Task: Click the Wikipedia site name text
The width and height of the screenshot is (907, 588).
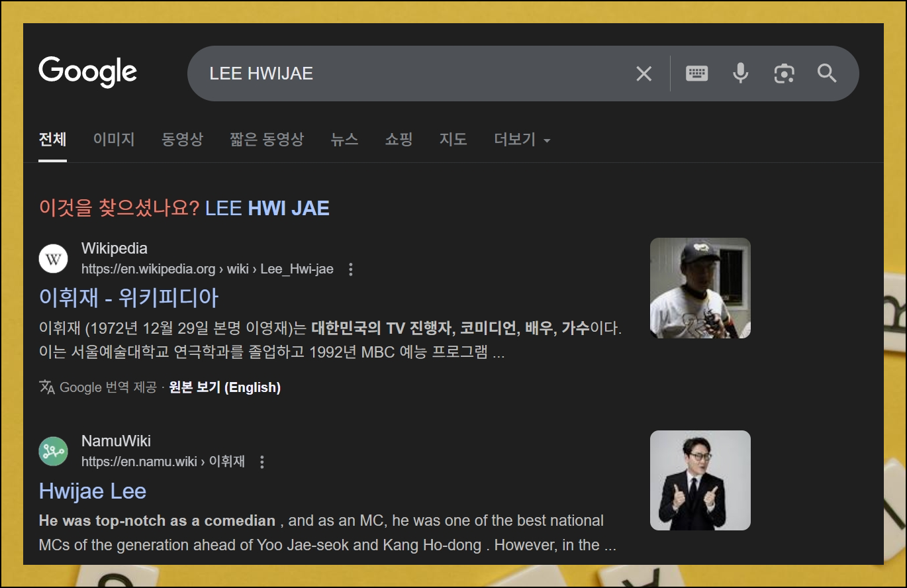Action: coord(115,248)
